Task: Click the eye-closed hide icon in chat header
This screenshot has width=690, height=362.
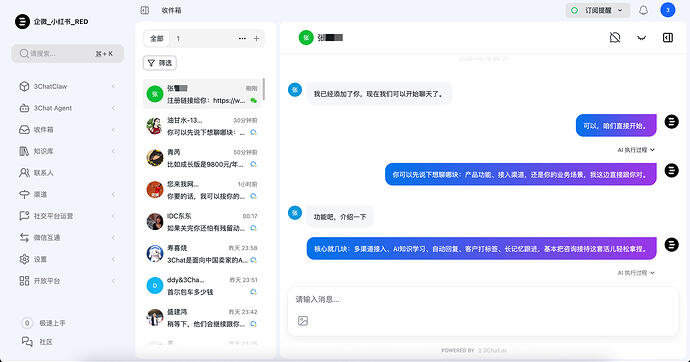Action: tap(642, 38)
